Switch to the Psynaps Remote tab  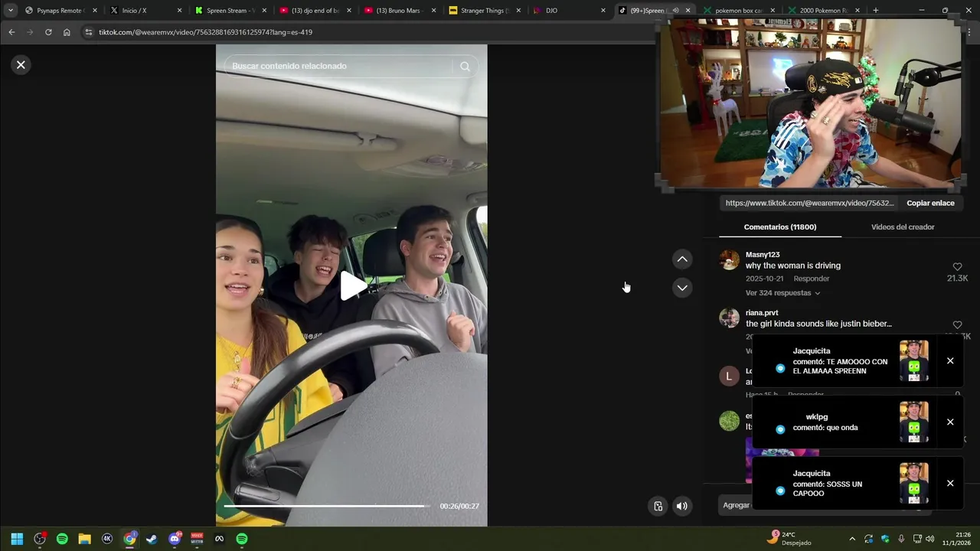tap(60, 11)
